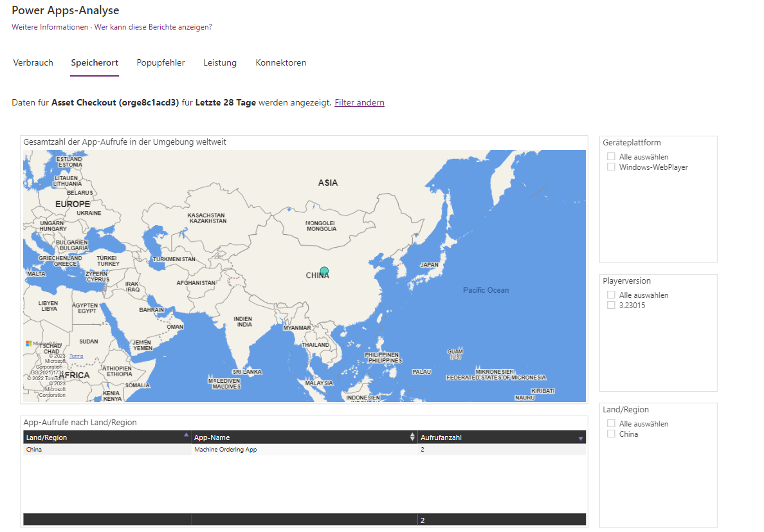
Task: Click the teal data bubble on China
Action: point(324,271)
